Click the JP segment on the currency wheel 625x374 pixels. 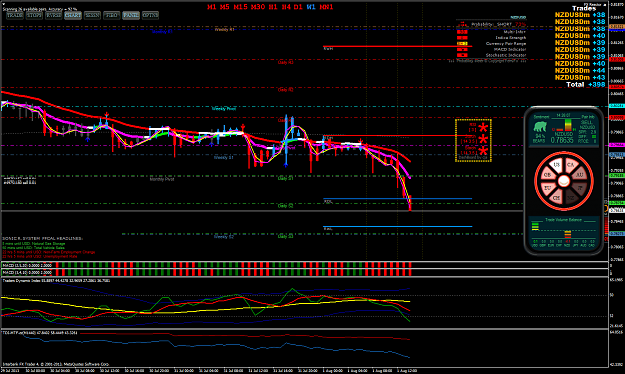coord(580,188)
